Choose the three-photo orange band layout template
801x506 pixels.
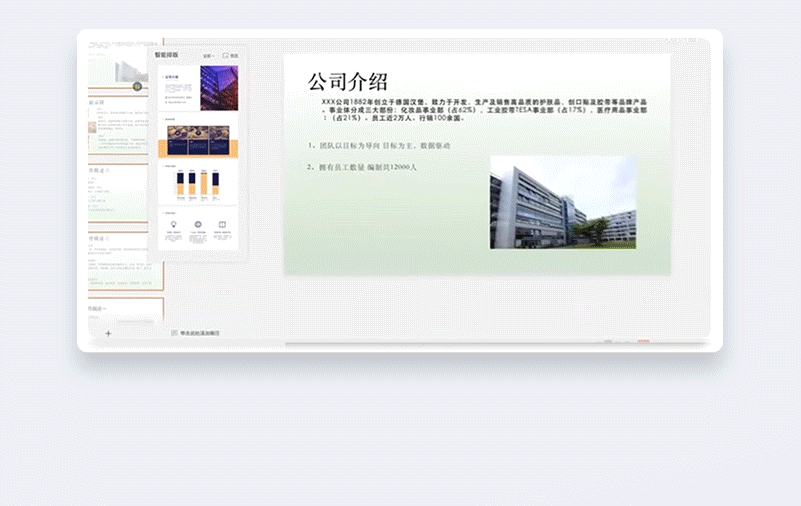pos(198,136)
